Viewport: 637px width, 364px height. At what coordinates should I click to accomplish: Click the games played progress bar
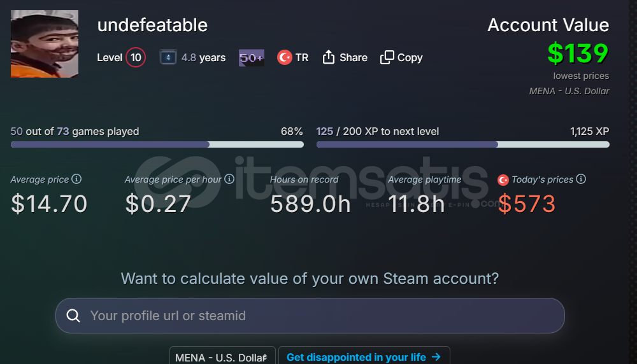pyautogui.click(x=157, y=144)
